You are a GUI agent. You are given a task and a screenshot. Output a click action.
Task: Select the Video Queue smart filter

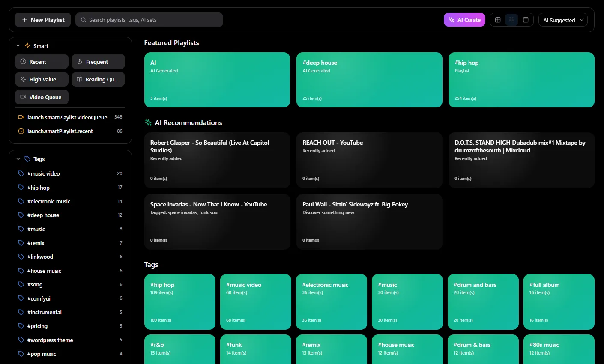tap(42, 97)
